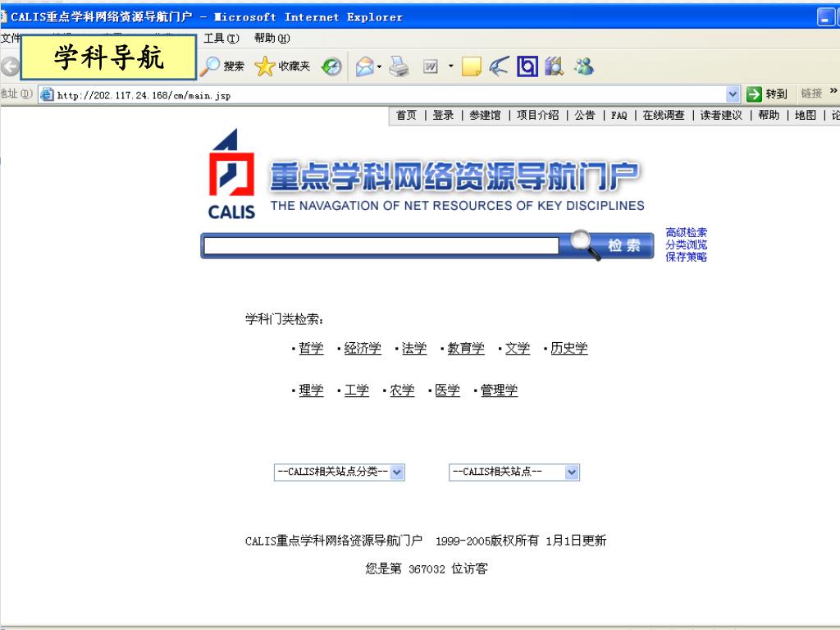The height and width of the screenshot is (630, 840).
Task: Expand the links bar chevron
Action: [833, 91]
